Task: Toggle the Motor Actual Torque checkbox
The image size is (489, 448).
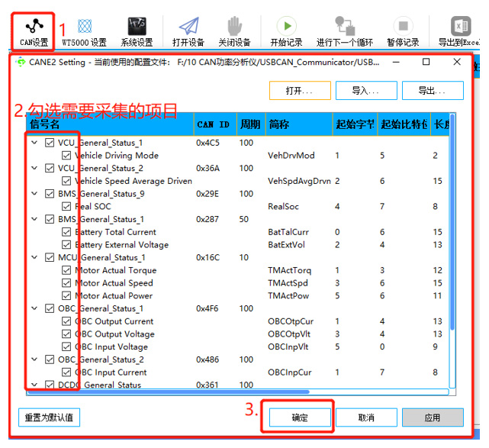Action: (x=66, y=270)
